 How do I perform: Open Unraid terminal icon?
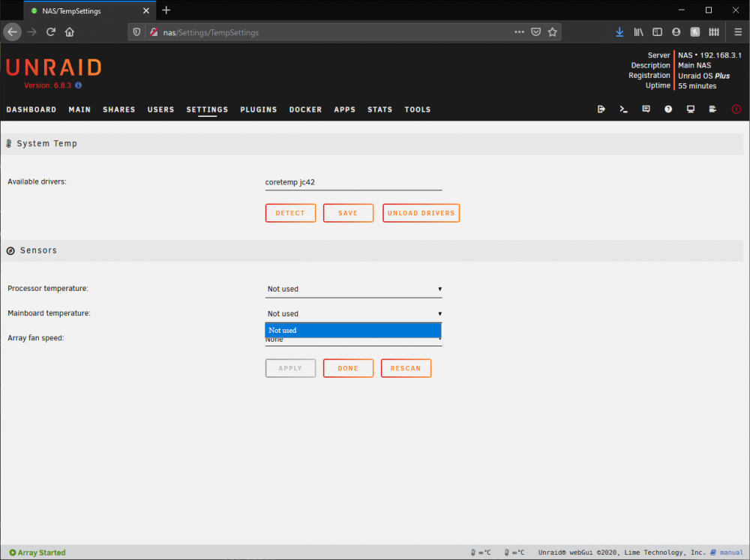click(x=623, y=109)
